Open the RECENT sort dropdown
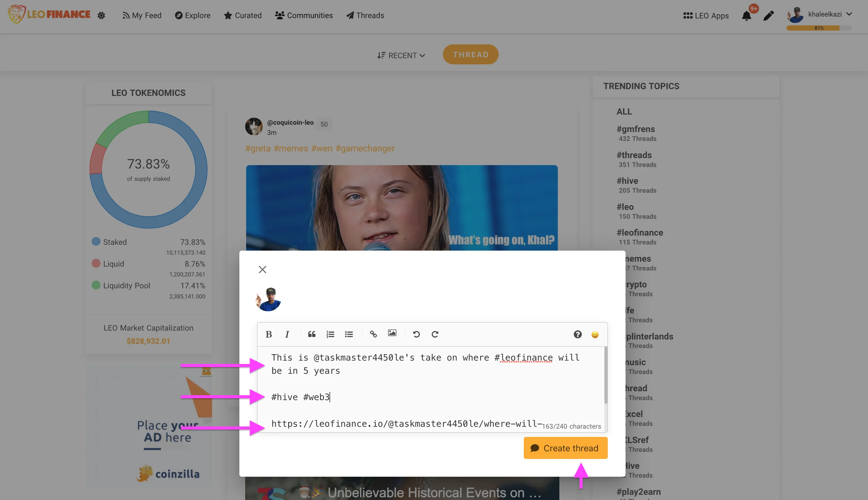Viewport: 868px width, 500px height. pyautogui.click(x=401, y=55)
